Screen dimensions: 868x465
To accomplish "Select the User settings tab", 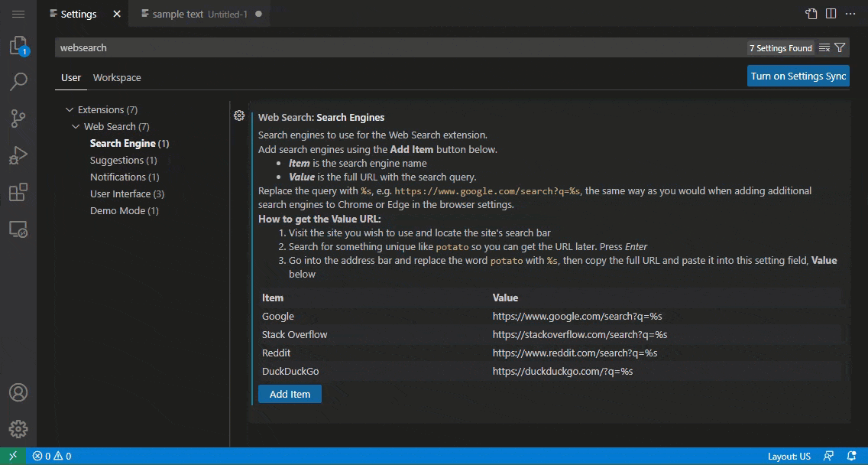I will click(71, 77).
